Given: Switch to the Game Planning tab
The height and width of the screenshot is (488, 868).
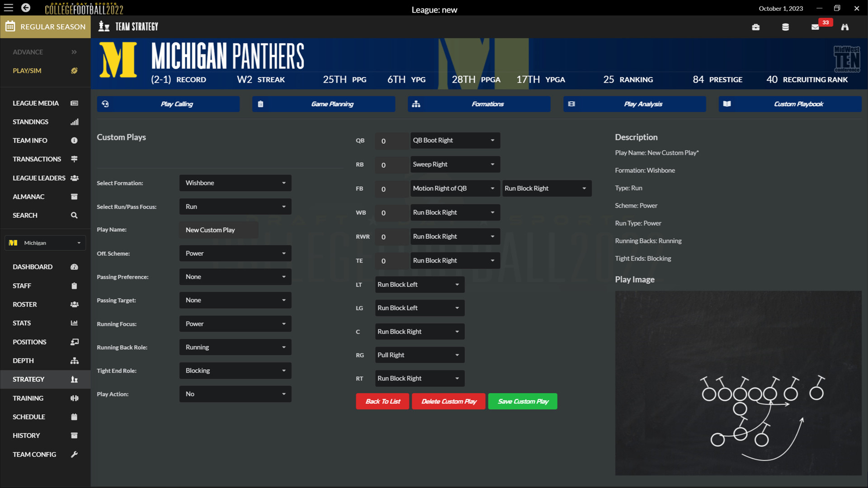Looking at the screenshot, I should [x=323, y=104].
